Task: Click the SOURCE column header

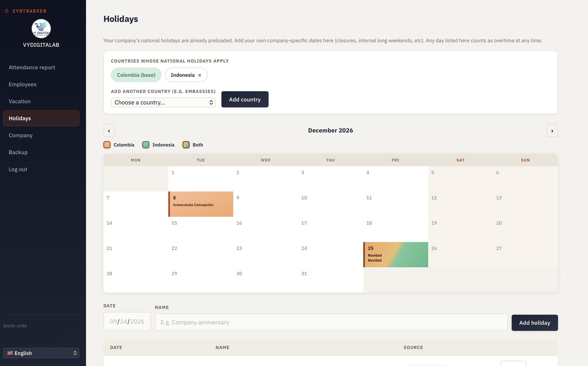Action: pyautogui.click(x=413, y=348)
